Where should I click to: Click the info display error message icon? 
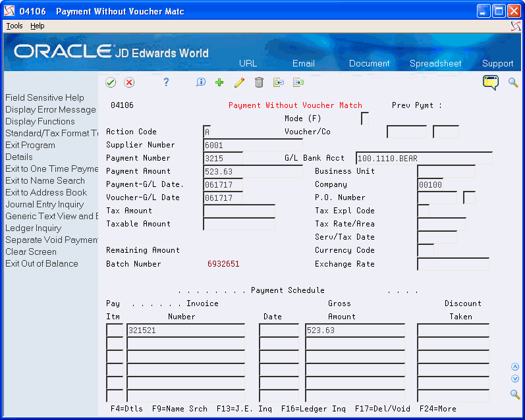pyautogui.click(x=201, y=82)
